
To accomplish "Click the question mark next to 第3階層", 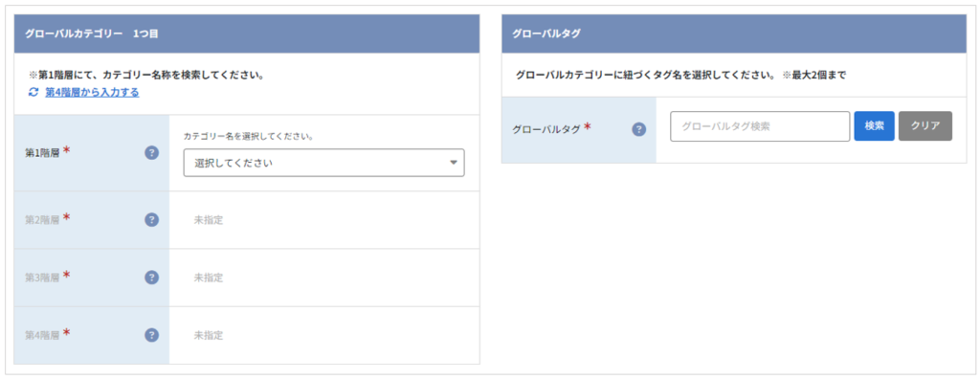I will 151,277.
